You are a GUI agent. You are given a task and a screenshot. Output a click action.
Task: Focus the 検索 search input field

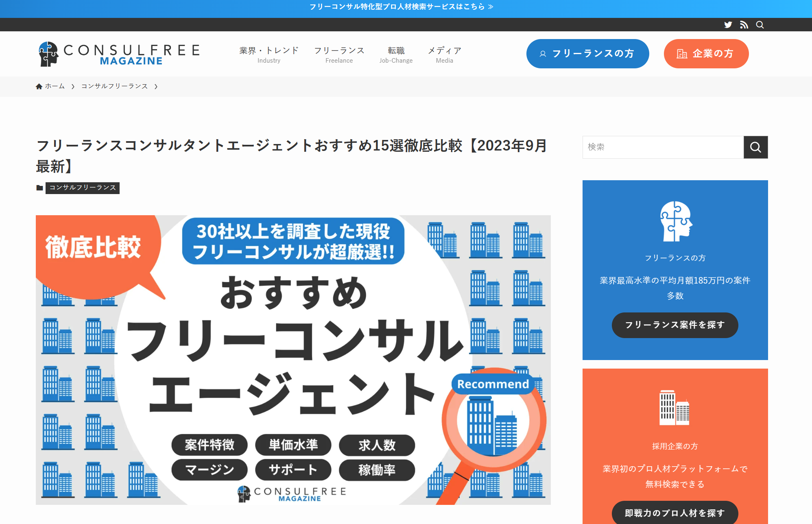pyautogui.click(x=663, y=147)
